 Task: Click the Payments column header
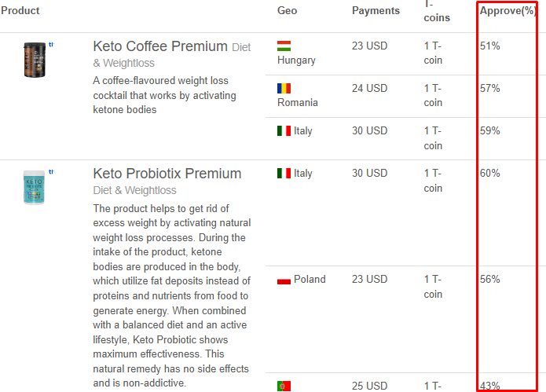tap(376, 11)
